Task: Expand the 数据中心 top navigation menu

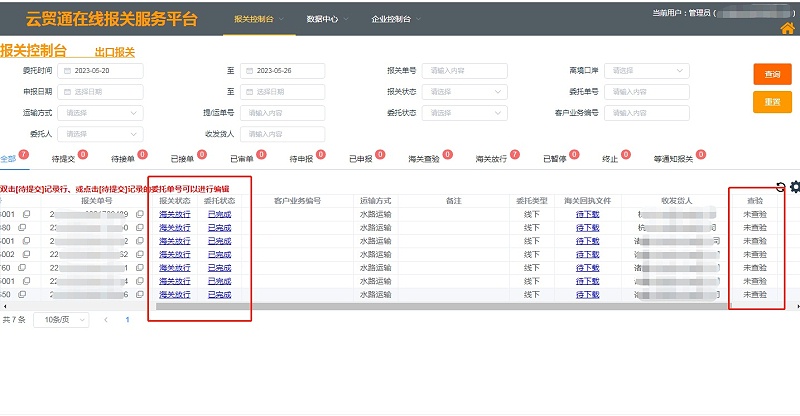Action: (327, 19)
